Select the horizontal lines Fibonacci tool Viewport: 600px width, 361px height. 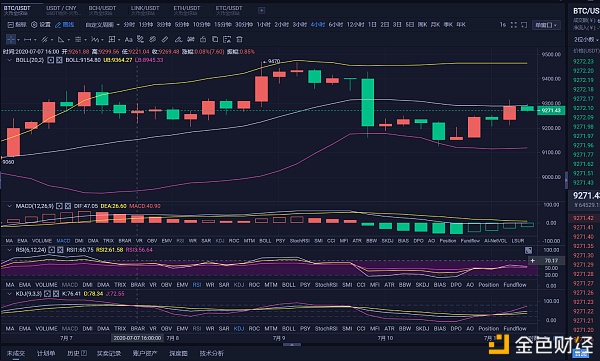(x=78, y=39)
